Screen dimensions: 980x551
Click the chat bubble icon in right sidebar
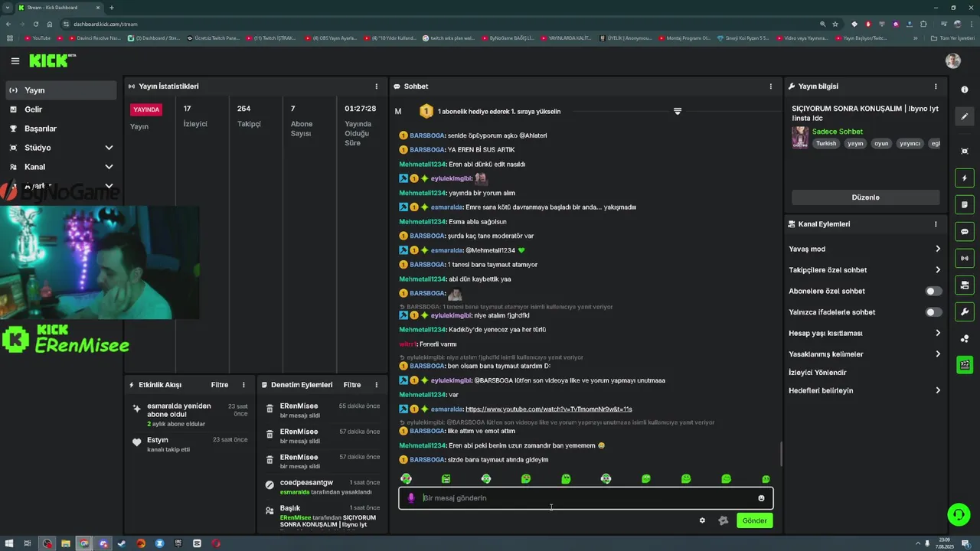965,232
